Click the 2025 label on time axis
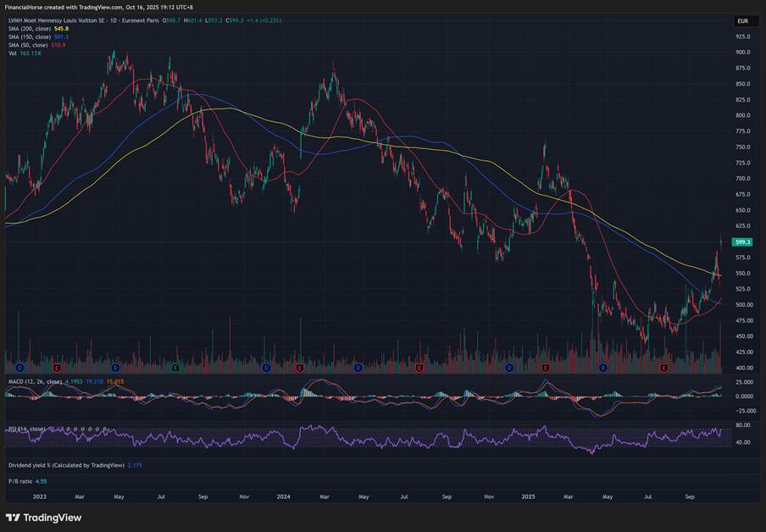766x532 pixels. [528, 496]
